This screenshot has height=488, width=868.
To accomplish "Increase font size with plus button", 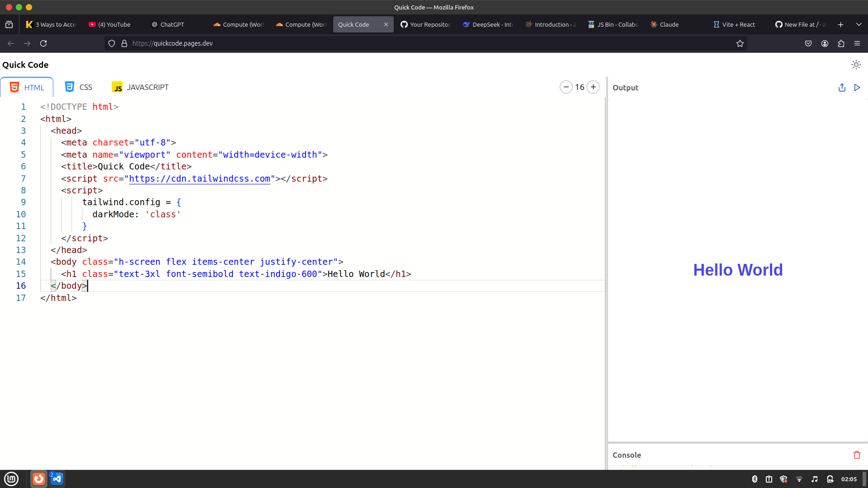I will (x=593, y=87).
